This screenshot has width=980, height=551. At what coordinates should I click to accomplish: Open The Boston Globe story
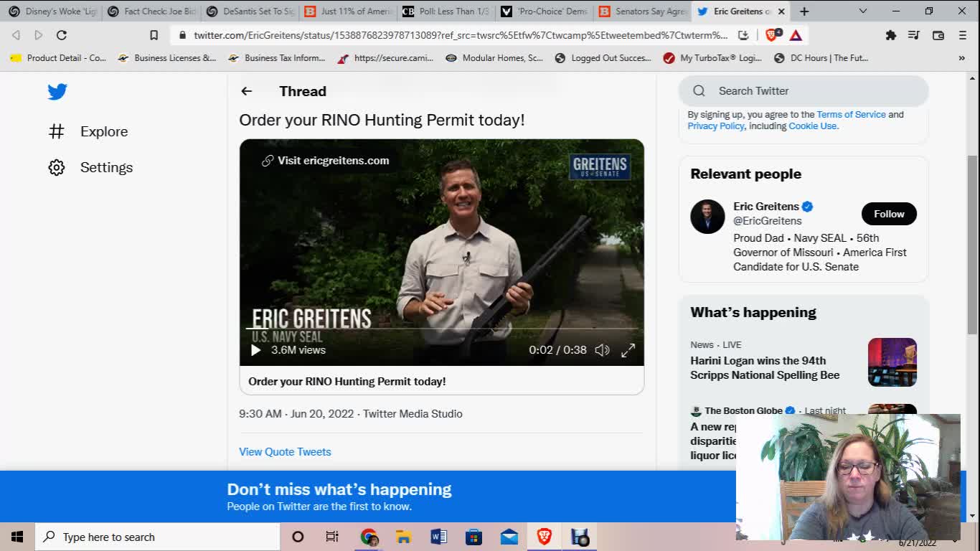tap(743, 411)
